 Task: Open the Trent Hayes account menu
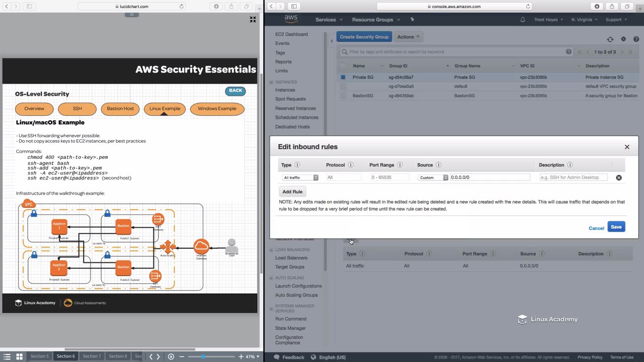point(549,20)
